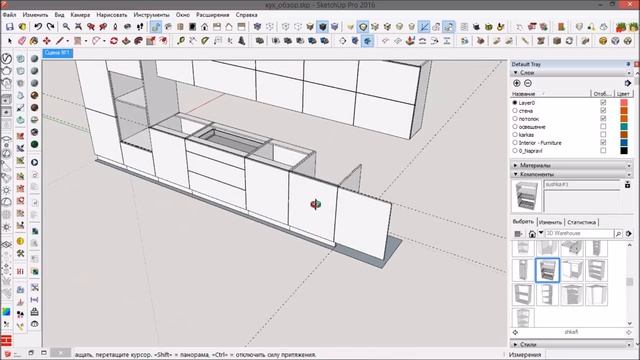Select the Rotate tool
The width and height of the screenshot is (640, 360).
pyautogui.click(x=114, y=41)
